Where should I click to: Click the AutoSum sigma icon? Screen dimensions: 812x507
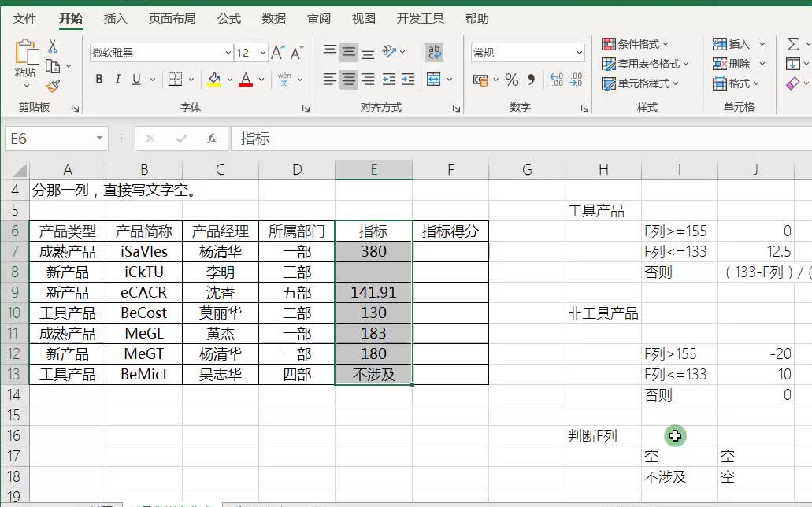[x=792, y=43]
